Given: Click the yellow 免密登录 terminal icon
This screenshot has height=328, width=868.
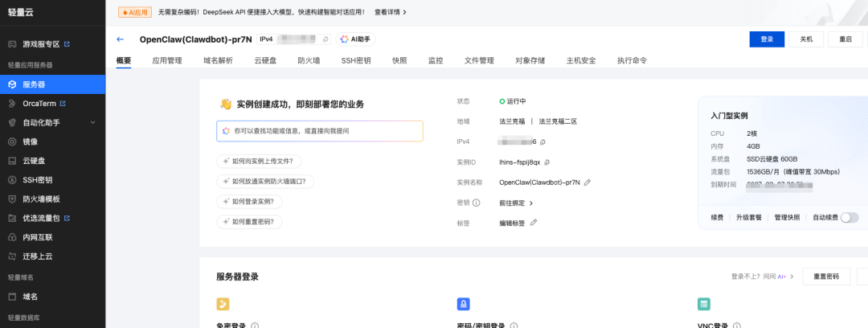Looking at the screenshot, I should point(223,304).
